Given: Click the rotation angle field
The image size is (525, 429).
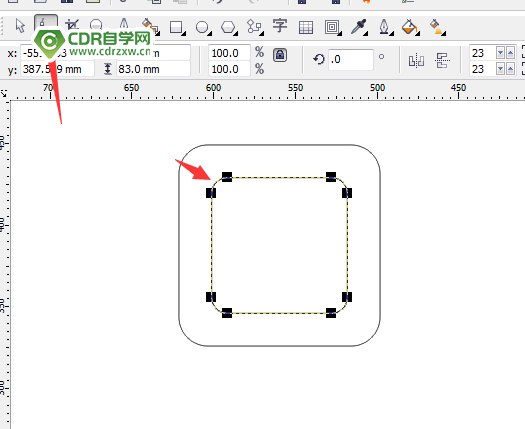Looking at the screenshot, I should point(351,60).
